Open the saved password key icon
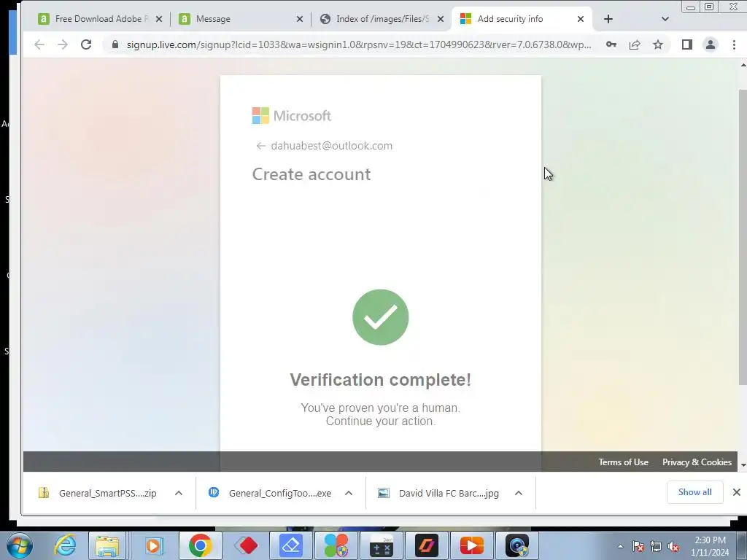This screenshot has height=560, width=747. click(x=611, y=44)
